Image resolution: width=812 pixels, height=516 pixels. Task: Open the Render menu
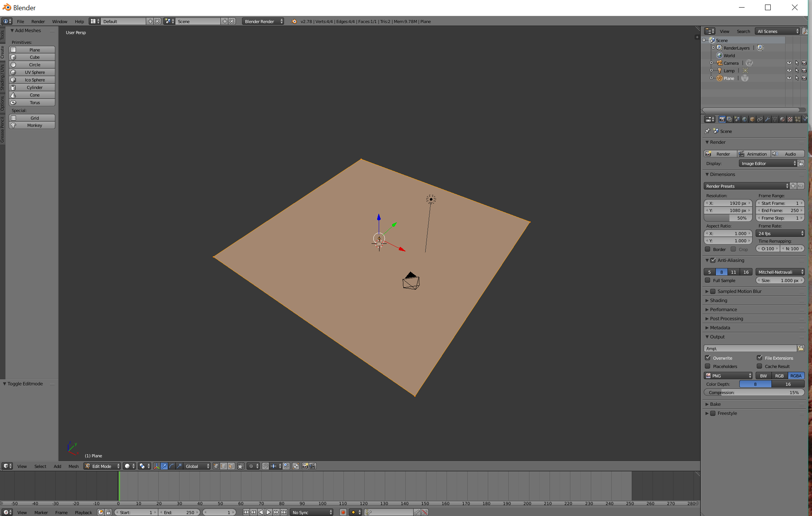pyautogui.click(x=38, y=22)
